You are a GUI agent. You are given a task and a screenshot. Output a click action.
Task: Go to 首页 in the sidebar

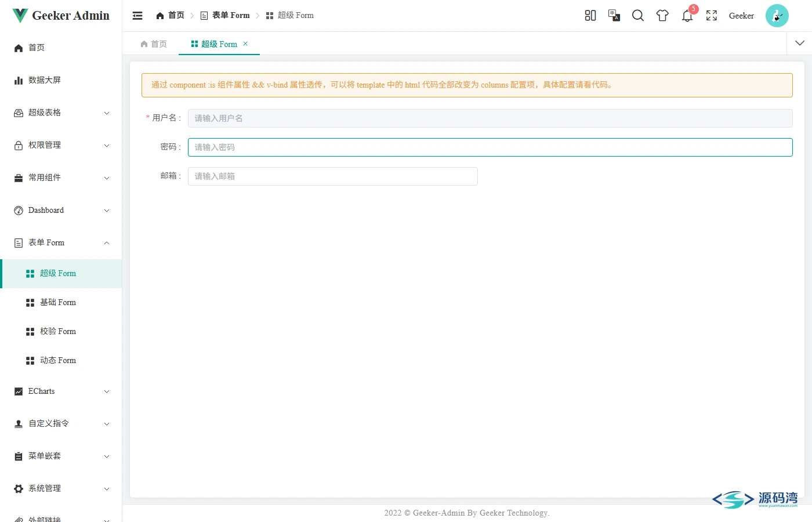click(61, 48)
